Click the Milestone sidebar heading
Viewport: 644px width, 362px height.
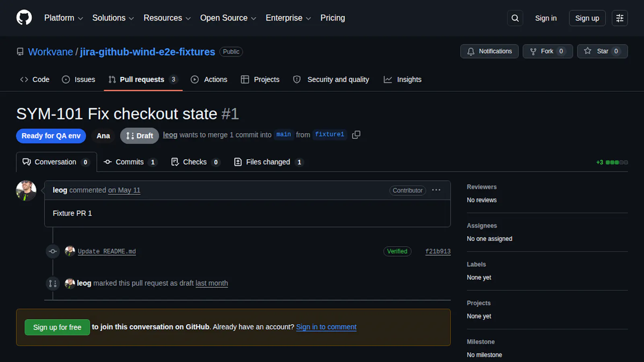481,342
